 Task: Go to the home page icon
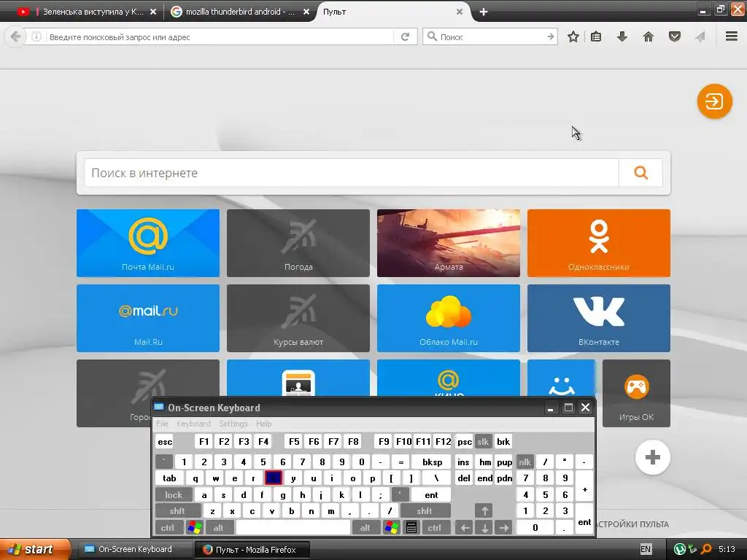(648, 36)
